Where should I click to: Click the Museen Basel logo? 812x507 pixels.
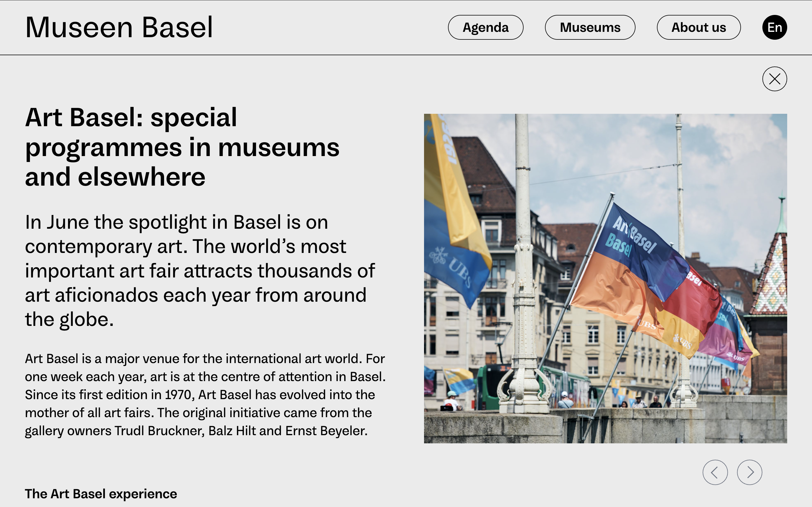pyautogui.click(x=119, y=28)
